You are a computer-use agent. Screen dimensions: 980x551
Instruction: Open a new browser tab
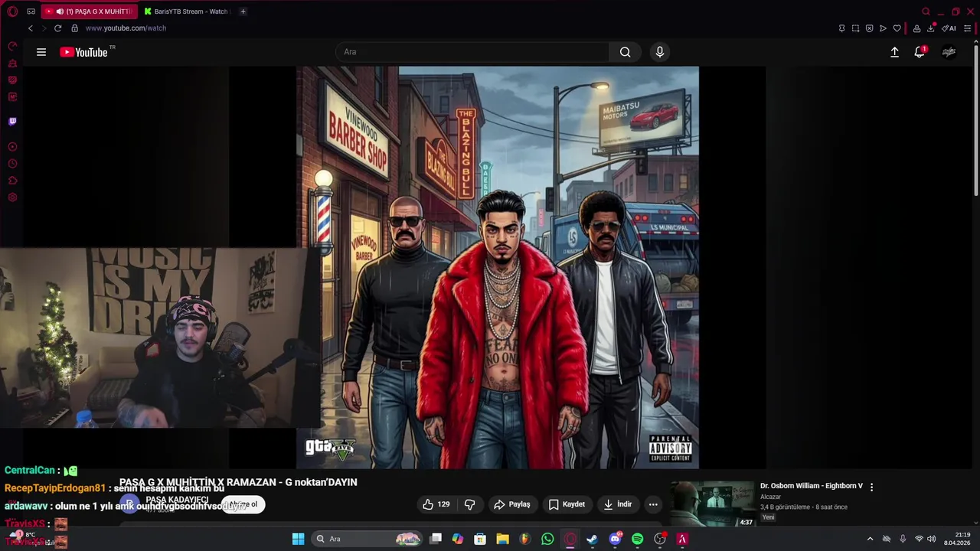[243, 11]
